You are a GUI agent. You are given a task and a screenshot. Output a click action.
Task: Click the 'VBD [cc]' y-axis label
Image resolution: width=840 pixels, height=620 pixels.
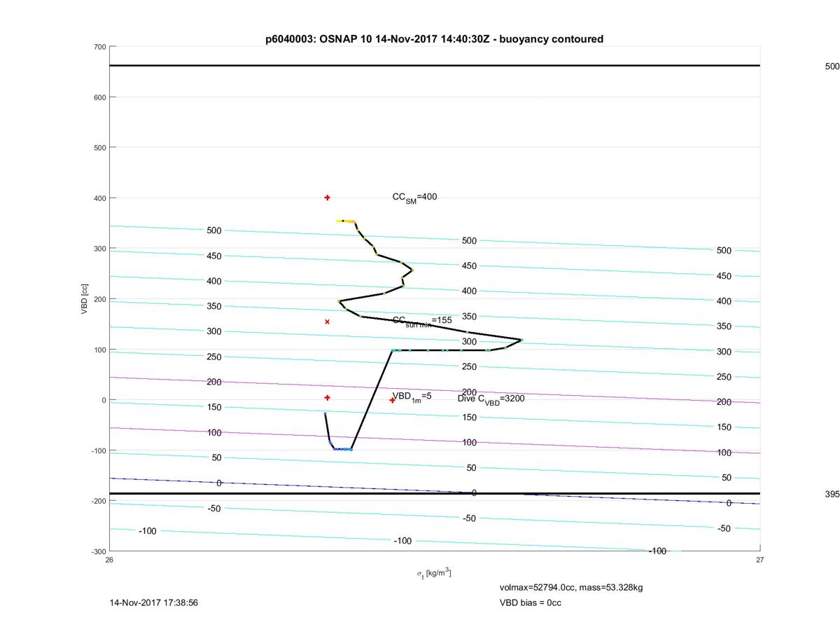click(85, 298)
